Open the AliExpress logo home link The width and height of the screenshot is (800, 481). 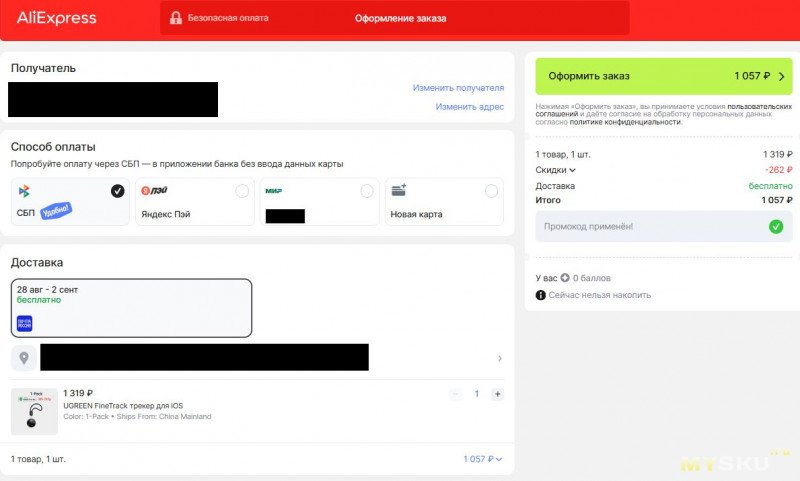pyautogui.click(x=57, y=18)
